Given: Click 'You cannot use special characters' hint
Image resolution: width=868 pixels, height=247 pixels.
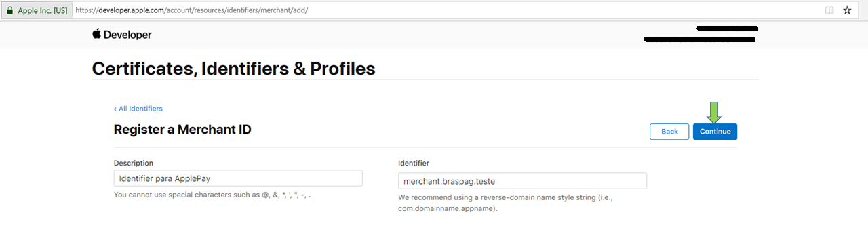Looking at the screenshot, I should click(213, 195).
